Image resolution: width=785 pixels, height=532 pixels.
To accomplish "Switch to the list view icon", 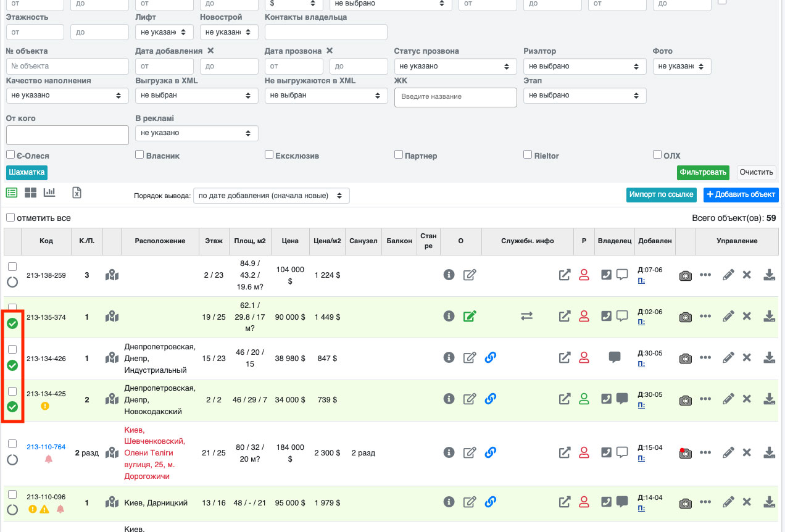I will click(x=12, y=193).
